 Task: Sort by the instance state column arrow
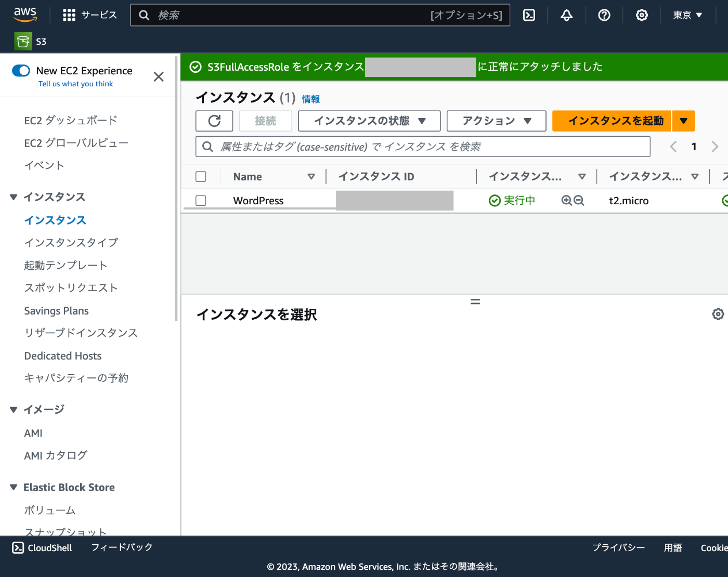click(582, 177)
